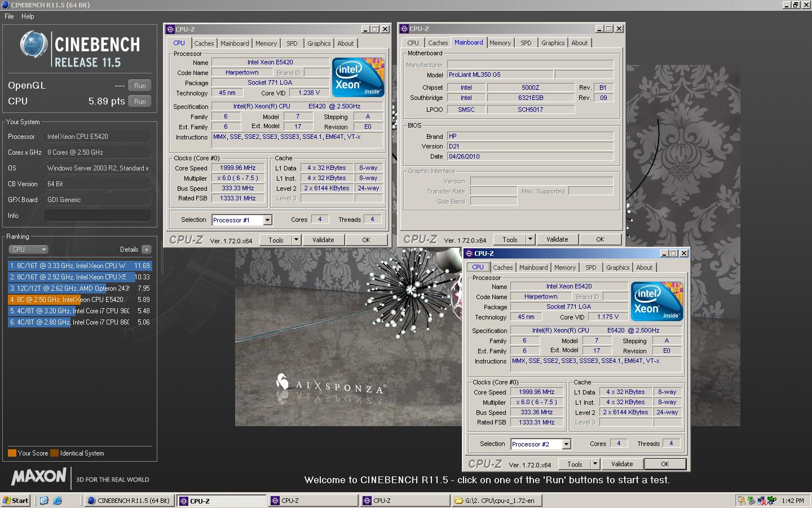Select rank 2 Intel Xeon 2.92 GHz row
The image size is (812, 508).
(80, 277)
